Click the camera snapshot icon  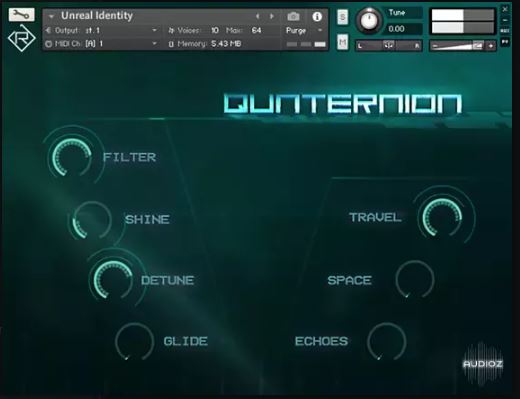click(293, 16)
